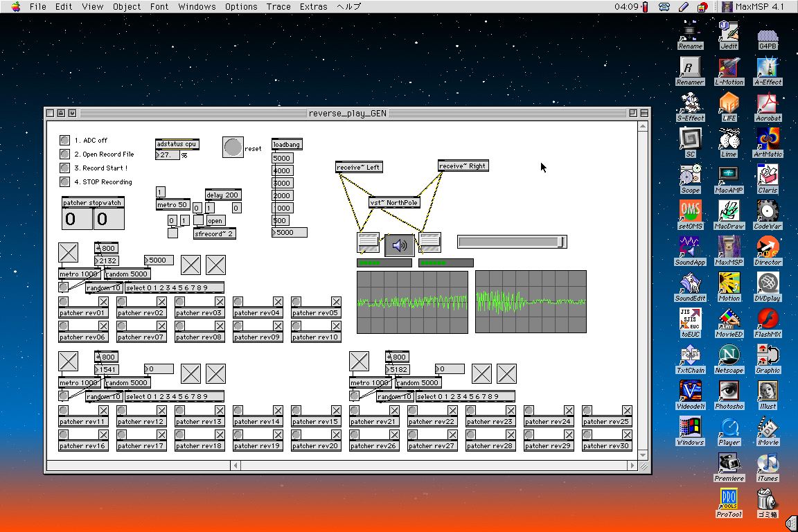
Task: Click the 2000 message box
Action: point(282,195)
